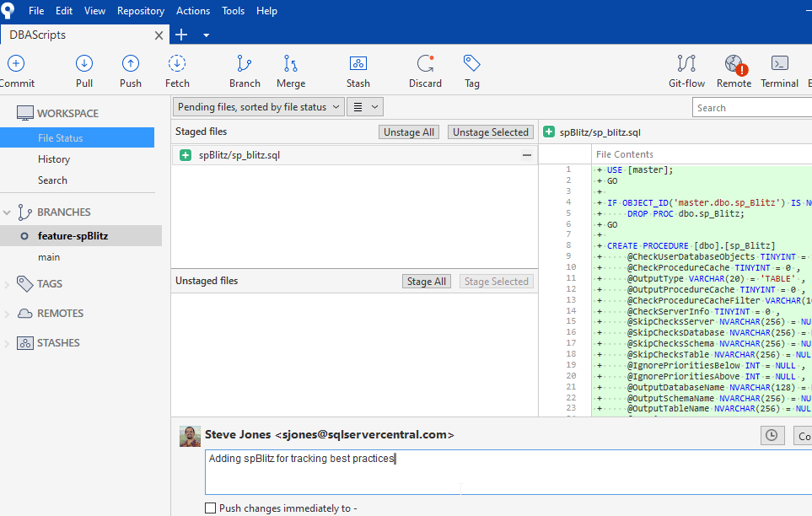This screenshot has width=812, height=516.
Task: Open the Actions menu
Action: click(193, 11)
